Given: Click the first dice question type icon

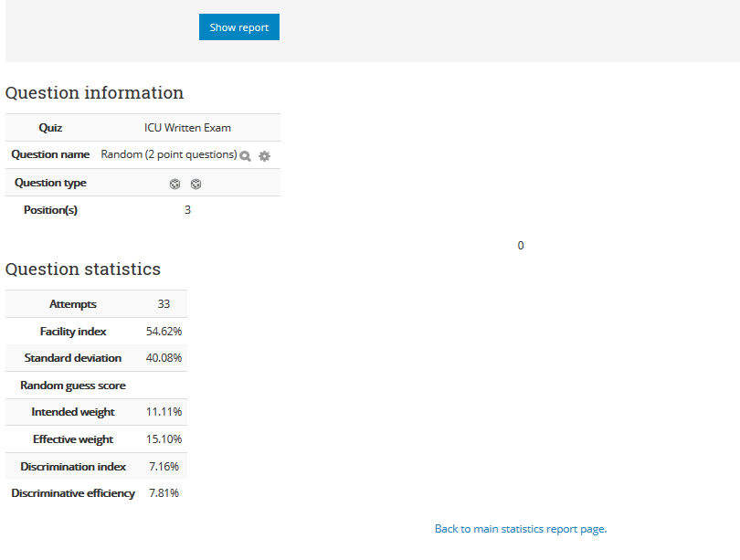Looking at the screenshot, I should coord(174,184).
